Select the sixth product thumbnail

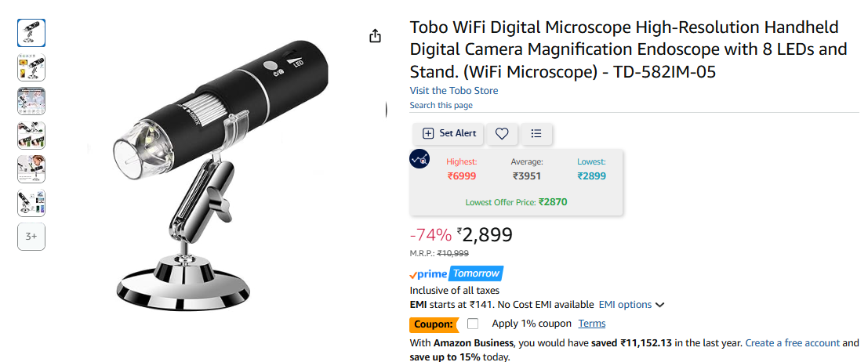coord(31,203)
